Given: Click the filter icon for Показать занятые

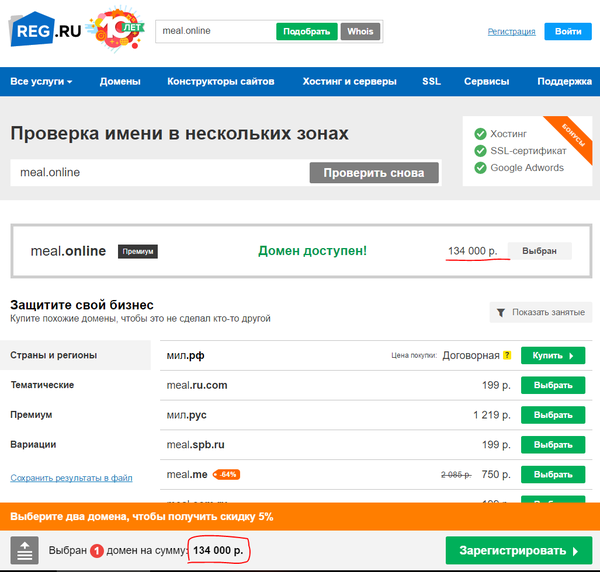Looking at the screenshot, I should (501, 313).
